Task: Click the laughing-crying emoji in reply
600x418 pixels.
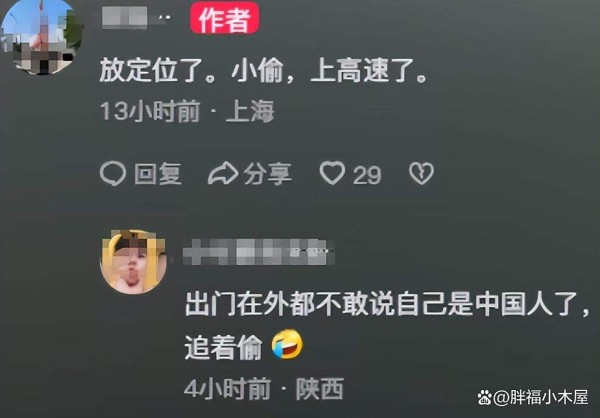Action: 287,344
